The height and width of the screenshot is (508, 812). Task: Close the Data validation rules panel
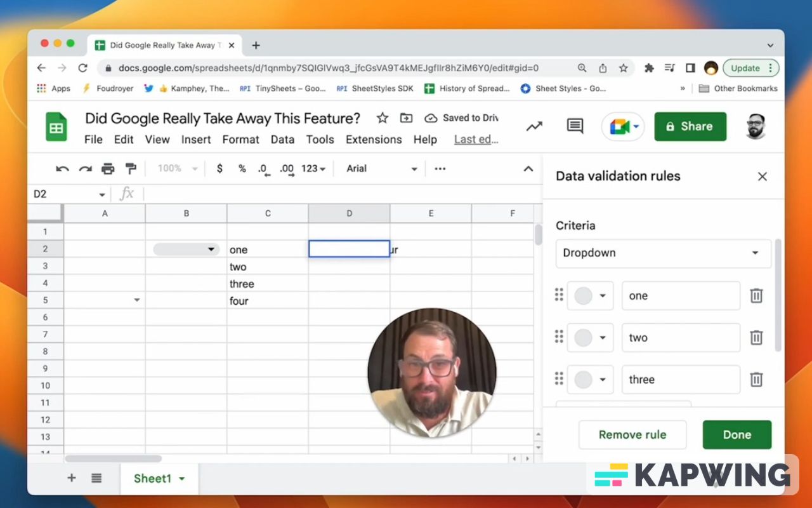click(x=763, y=177)
